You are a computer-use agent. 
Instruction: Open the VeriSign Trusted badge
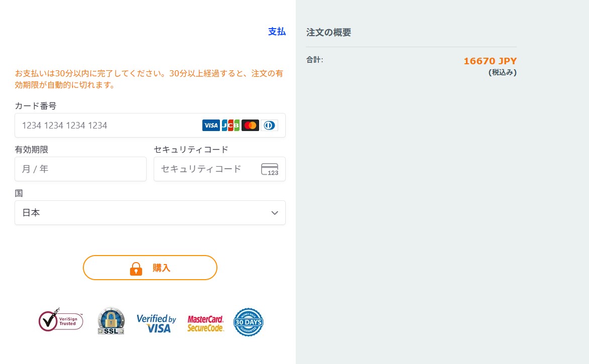pyautogui.click(x=61, y=321)
